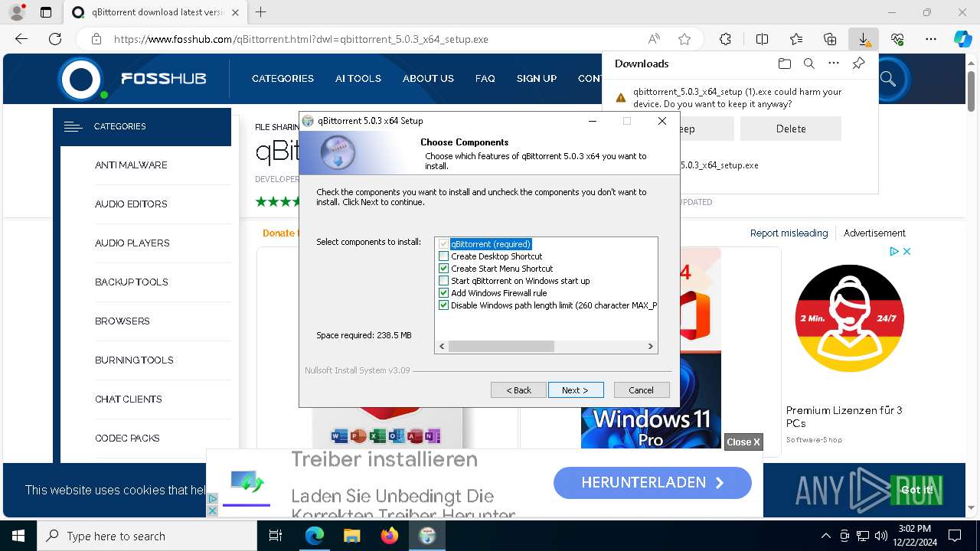Open Microsoft Edge from taskbar
The width and height of the screenshot is (980, 551).
(315, 536)
